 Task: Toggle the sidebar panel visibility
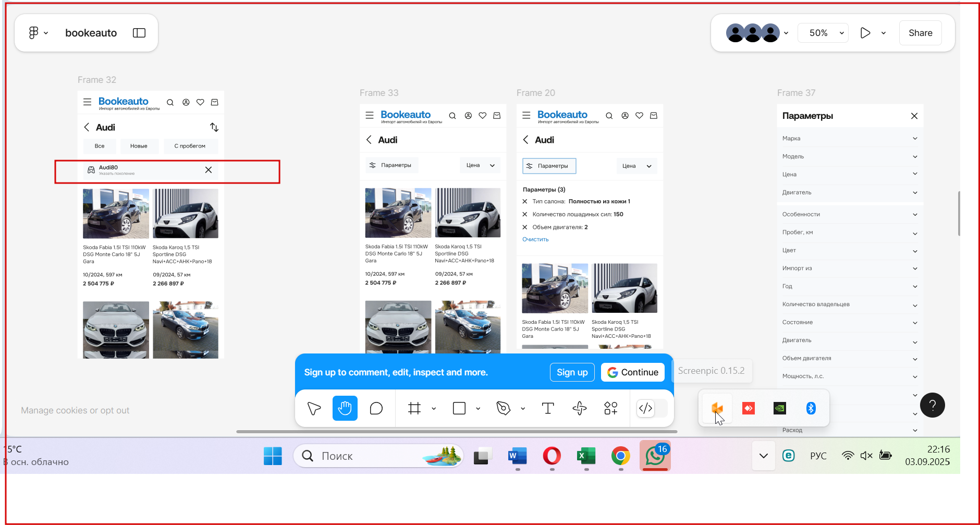point(139,33)
